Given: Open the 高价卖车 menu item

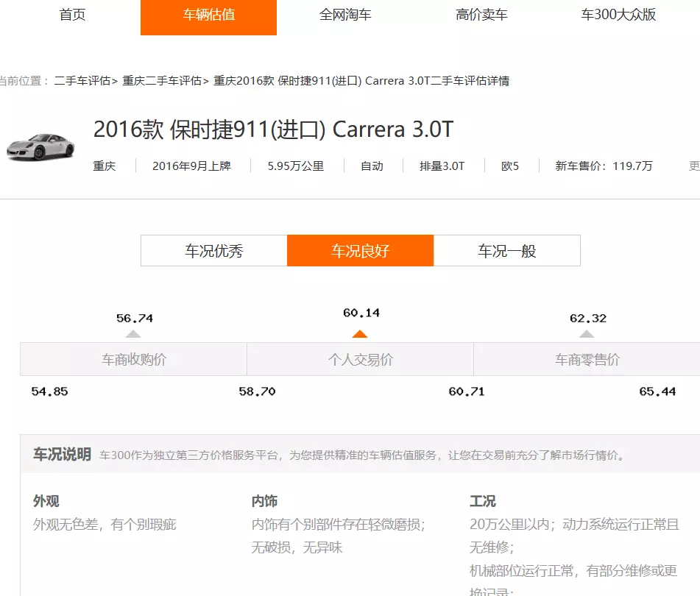Looking at the screenshot, I should click(x=481, y=15).
